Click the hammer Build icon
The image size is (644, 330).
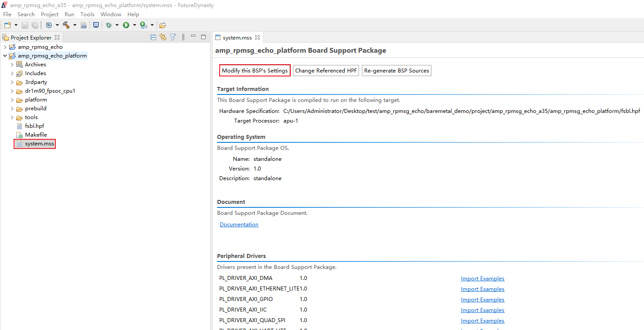tap(66, 25)
